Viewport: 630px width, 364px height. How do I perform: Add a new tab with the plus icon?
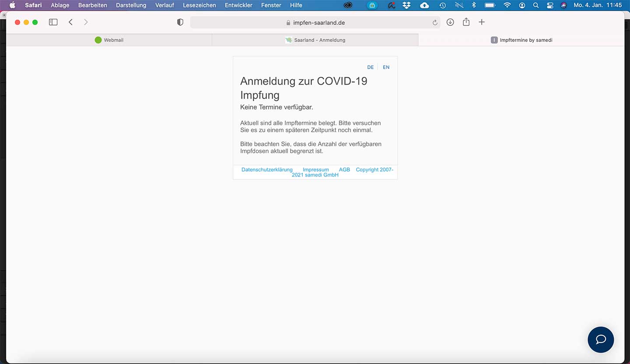(482, 22)
